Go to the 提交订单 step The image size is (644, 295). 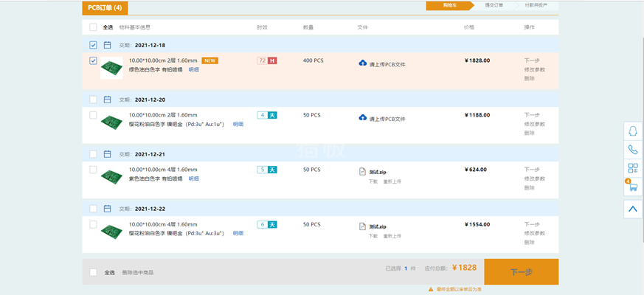tap(494, 5)
